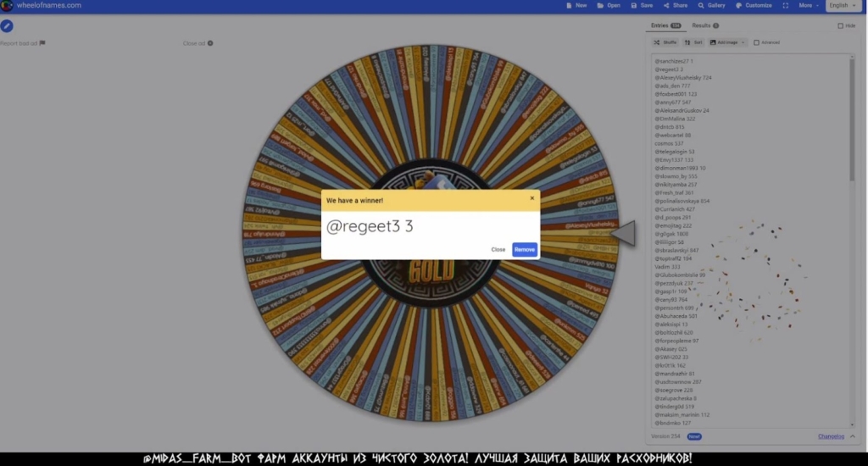Select the Entries tab
This screenshot has height=466, width=868.
[x=665, y=25]
